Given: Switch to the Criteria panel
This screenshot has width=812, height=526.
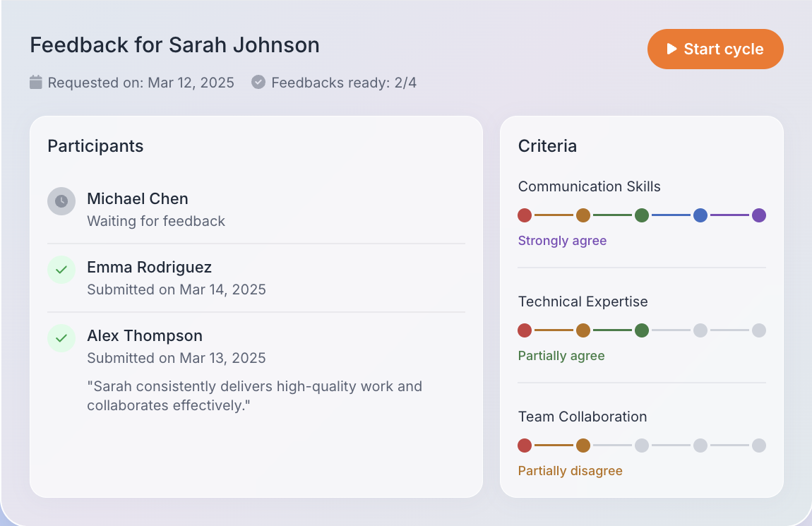Looking at the screenshot, I should (x=547, y=145).
